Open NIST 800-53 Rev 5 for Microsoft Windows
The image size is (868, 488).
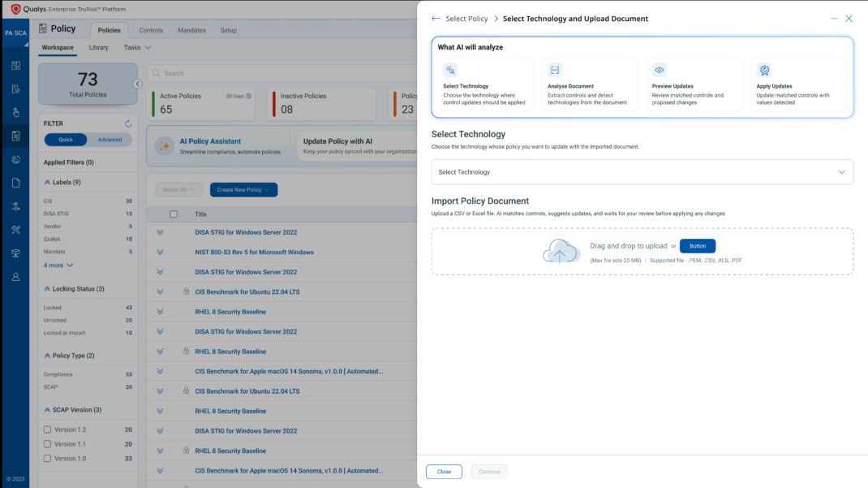[x=254, y=252]
